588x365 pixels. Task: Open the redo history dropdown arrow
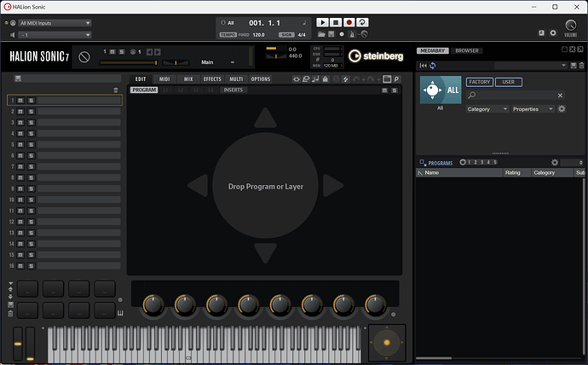click(x=378, y=79)
